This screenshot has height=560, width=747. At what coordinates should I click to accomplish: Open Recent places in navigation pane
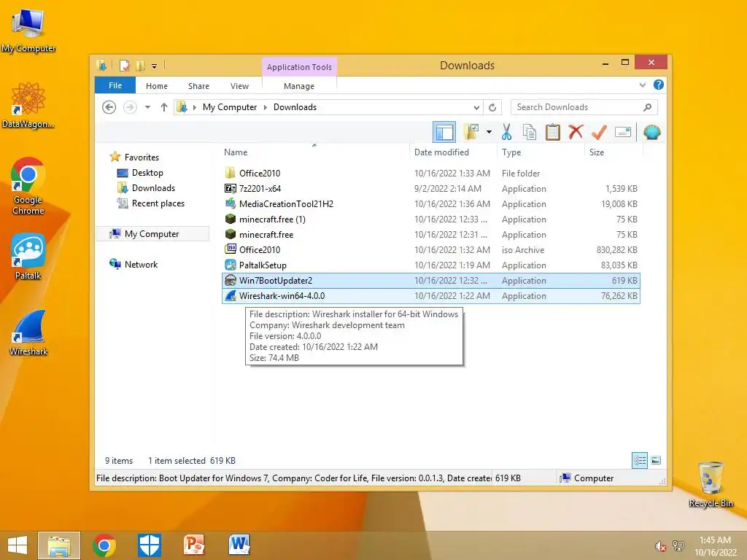click(x=158, y=203)
